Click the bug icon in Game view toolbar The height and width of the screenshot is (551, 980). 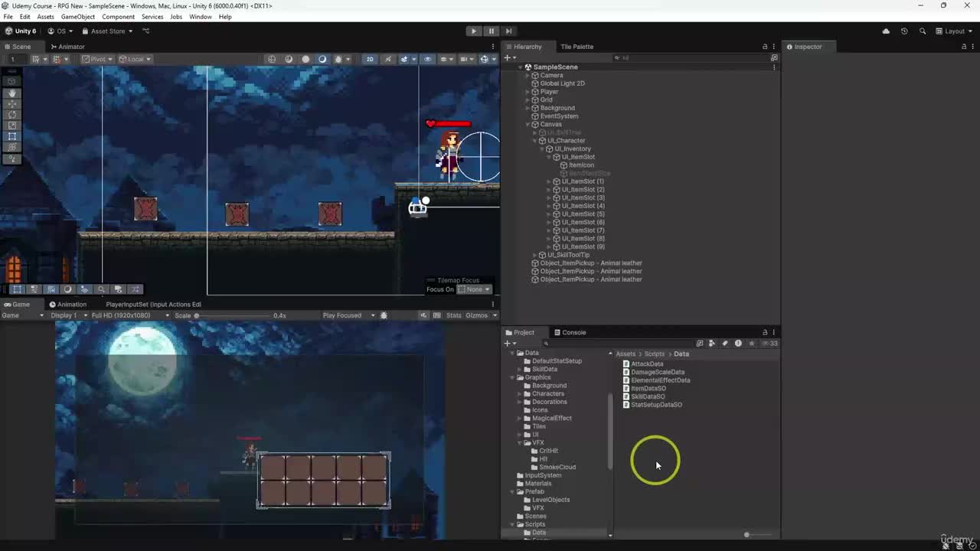384,315
